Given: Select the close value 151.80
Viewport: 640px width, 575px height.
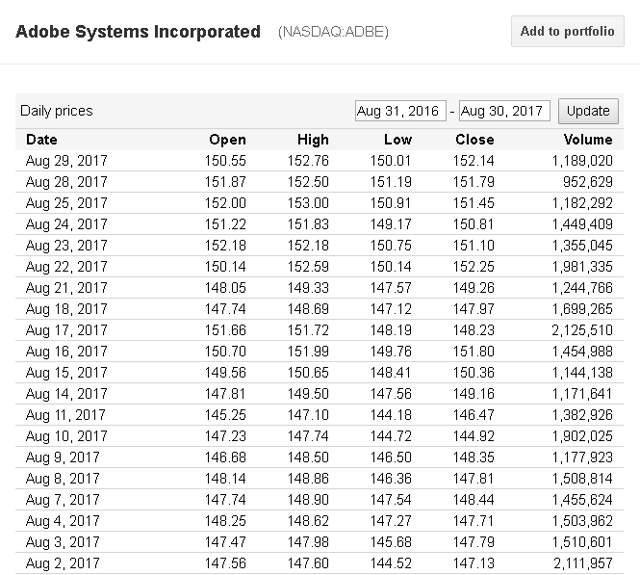Looking at the screenshot, I should 473,351.
